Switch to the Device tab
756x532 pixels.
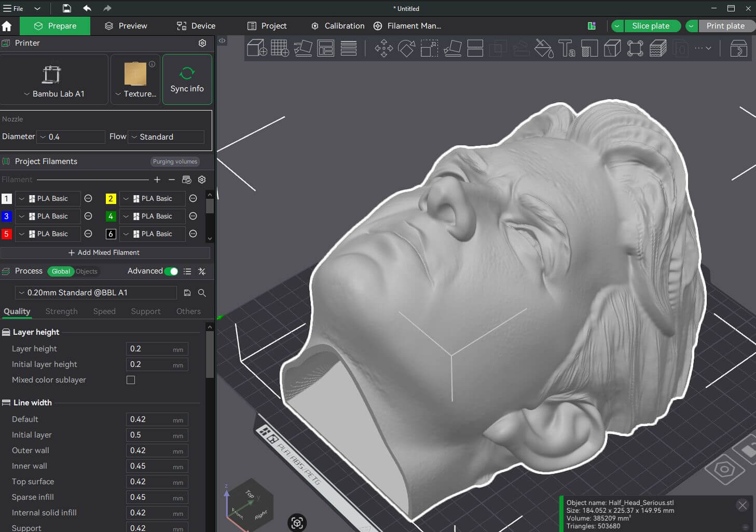pyautogui.click(x=196, y=26)
